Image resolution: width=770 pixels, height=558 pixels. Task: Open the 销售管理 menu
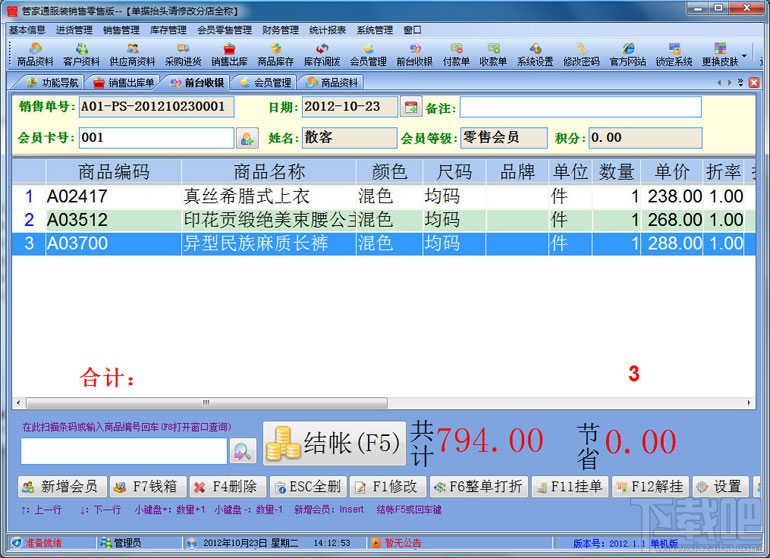121,30
